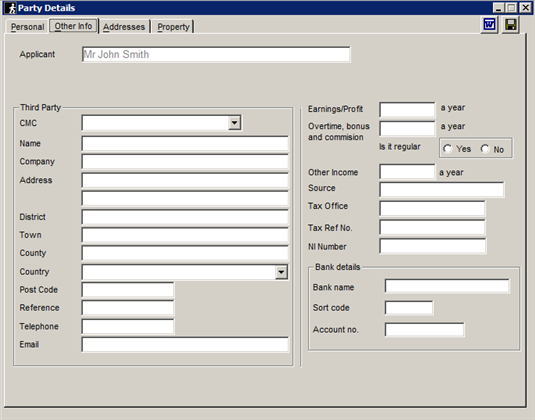Click the County input field
535x420 pixels.
185,253
